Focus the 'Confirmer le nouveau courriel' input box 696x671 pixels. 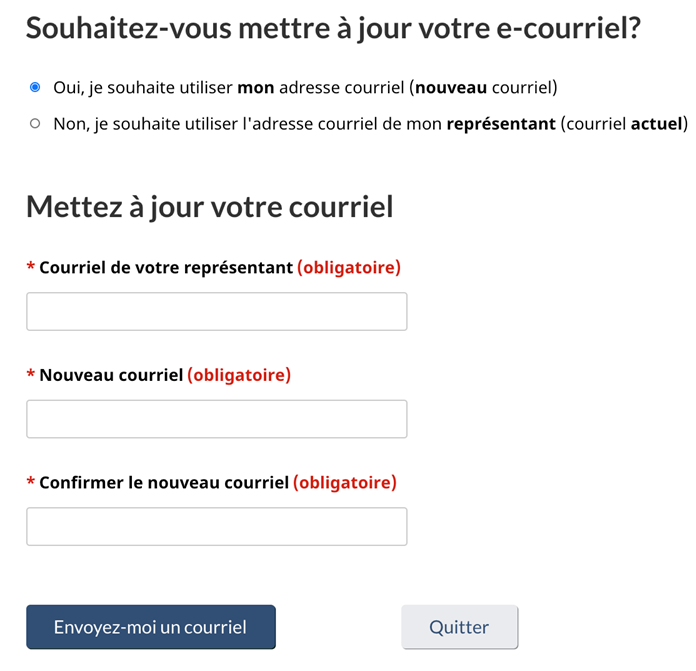216,526
